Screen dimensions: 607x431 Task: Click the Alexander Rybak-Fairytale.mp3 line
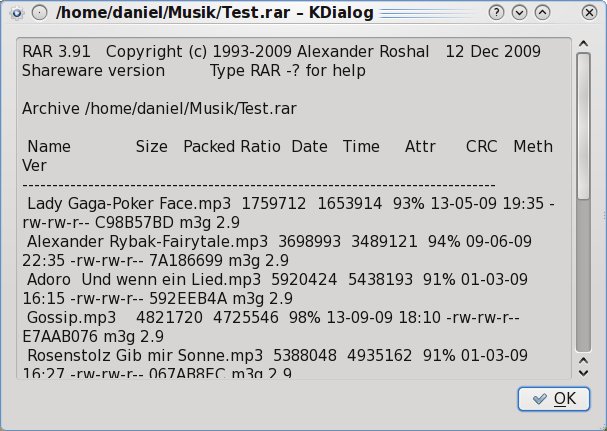click(147, 241)
